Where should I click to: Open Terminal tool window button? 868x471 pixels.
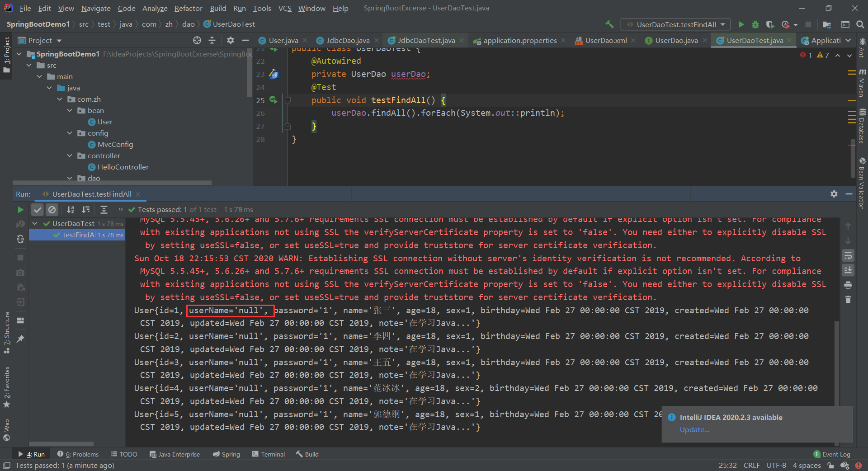269,454
